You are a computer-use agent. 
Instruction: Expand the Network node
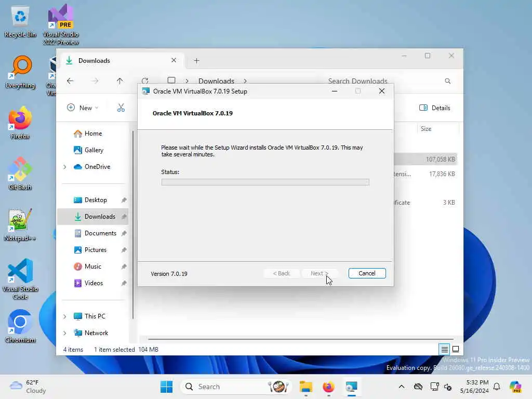coord(64,333)
